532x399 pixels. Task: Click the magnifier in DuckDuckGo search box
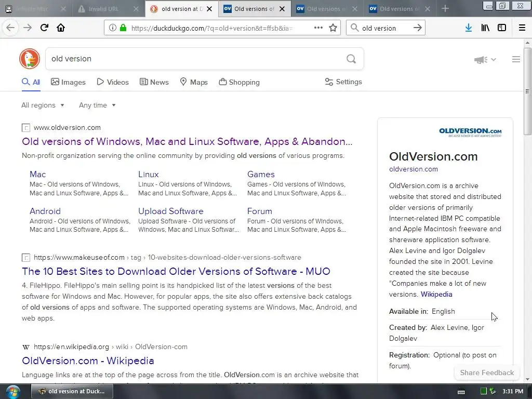351,59
